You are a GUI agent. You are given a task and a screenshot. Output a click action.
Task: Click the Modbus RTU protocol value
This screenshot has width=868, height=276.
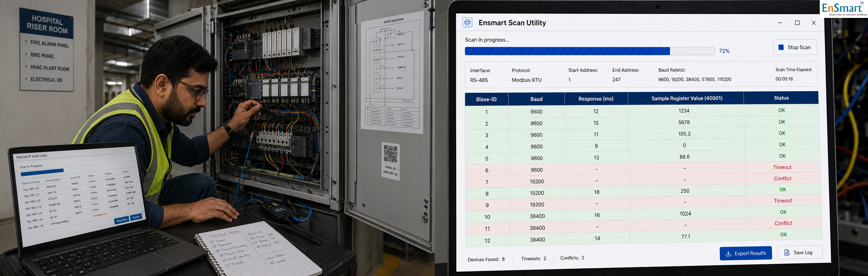(526, 80)
